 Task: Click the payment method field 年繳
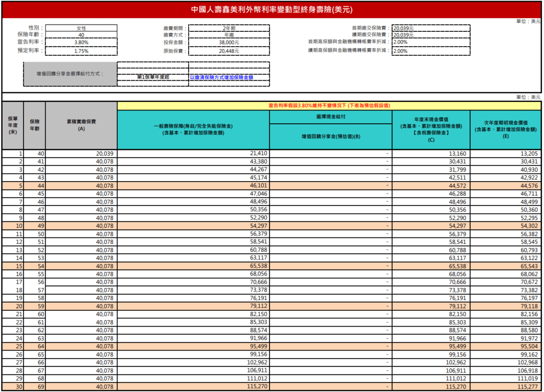pyautogui.click(x=229, y=35)
